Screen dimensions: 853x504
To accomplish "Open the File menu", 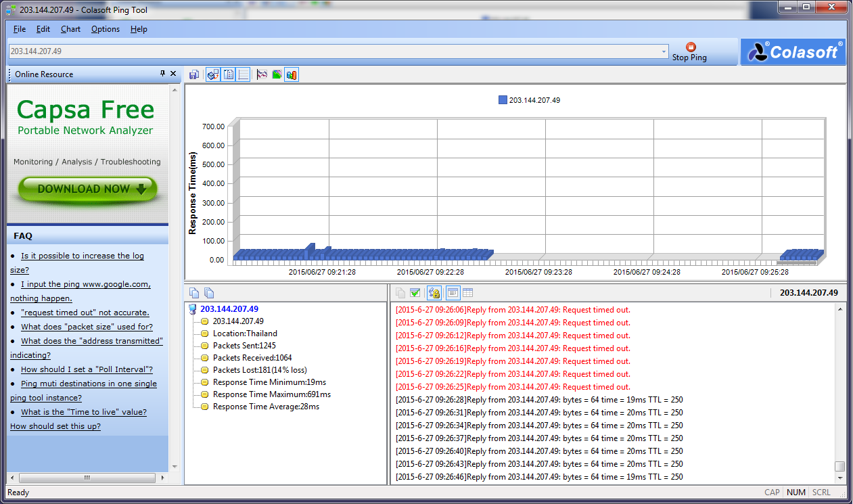I will (20, 29).
